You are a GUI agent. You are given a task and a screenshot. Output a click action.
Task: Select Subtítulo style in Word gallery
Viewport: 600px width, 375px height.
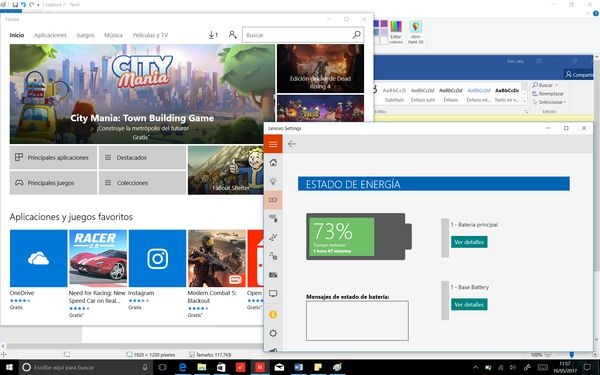[394, 95]
